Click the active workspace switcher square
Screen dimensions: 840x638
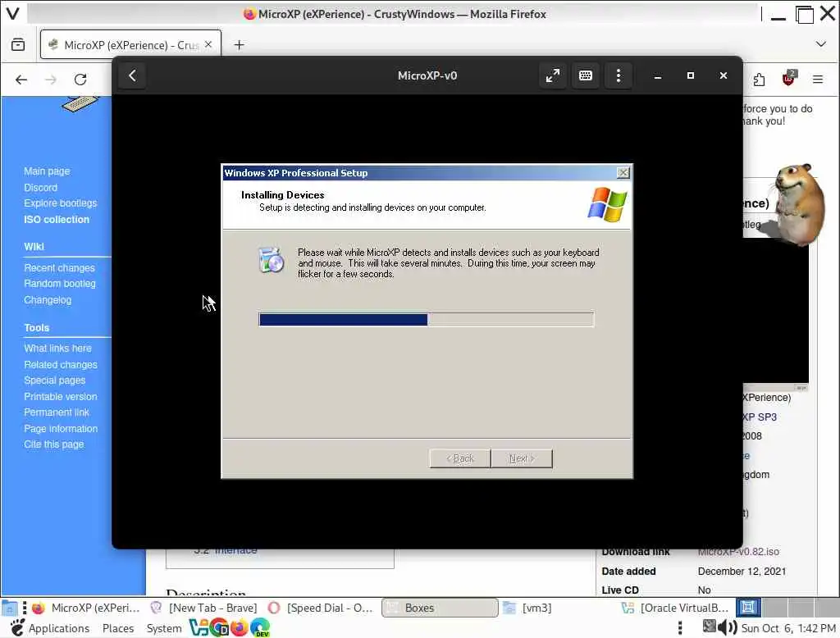pyautogui.click(x=748, y=608)
